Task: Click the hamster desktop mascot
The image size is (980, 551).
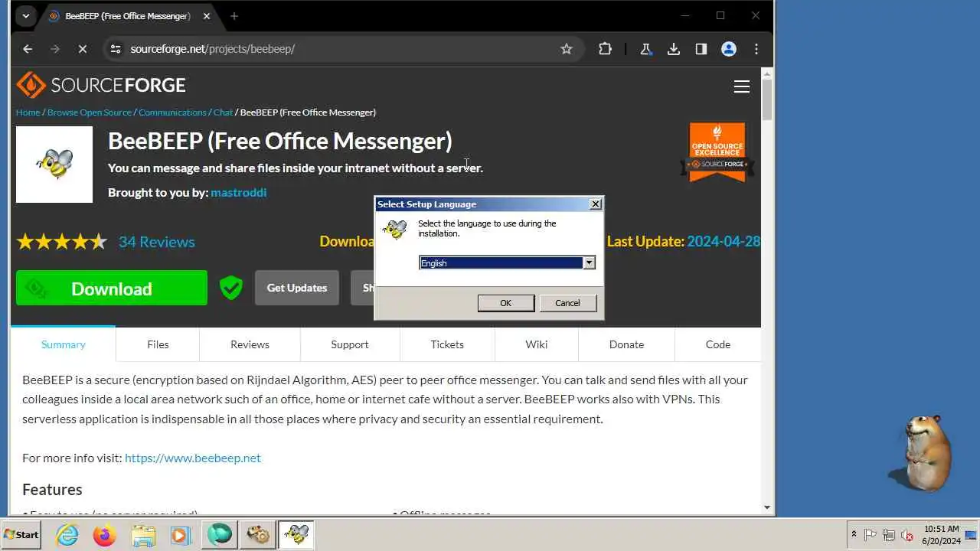Action: pyautogui.click(x=921, y=453)
